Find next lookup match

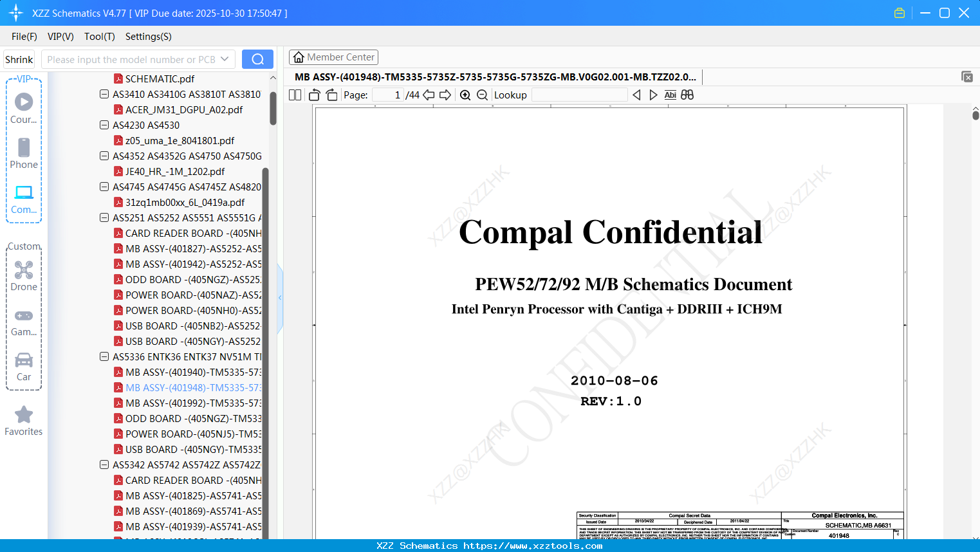[x=653, y=95]
